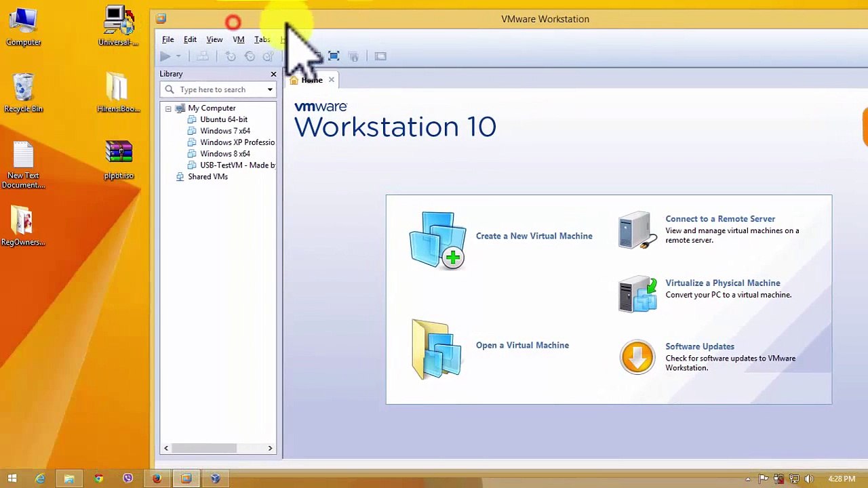Screen dimensions: 868x488
Task: Click the volume speaker tray icon
Action: 808,479
